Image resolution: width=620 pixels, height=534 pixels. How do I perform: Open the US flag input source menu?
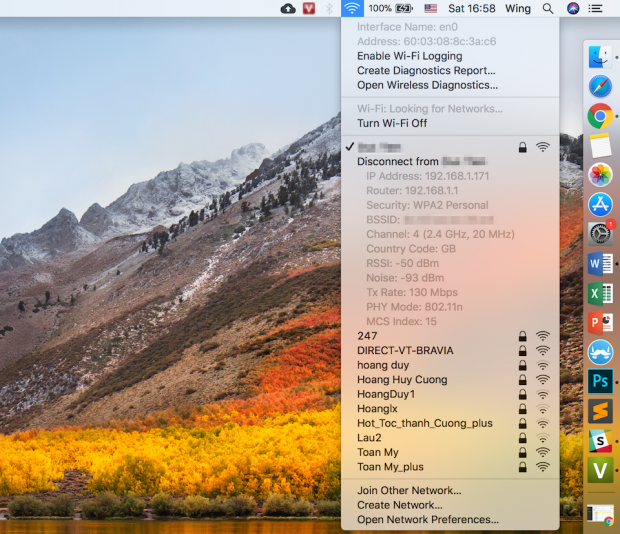tap(431, 8)
